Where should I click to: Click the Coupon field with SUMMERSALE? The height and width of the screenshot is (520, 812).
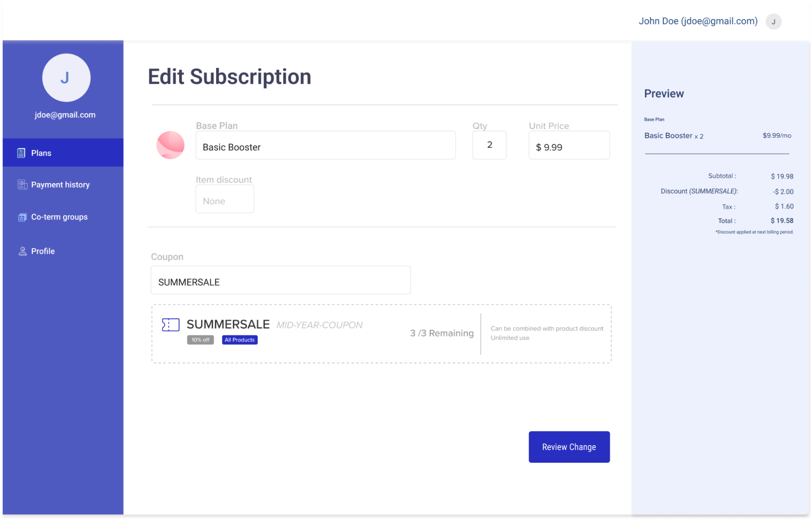point(280,280)
